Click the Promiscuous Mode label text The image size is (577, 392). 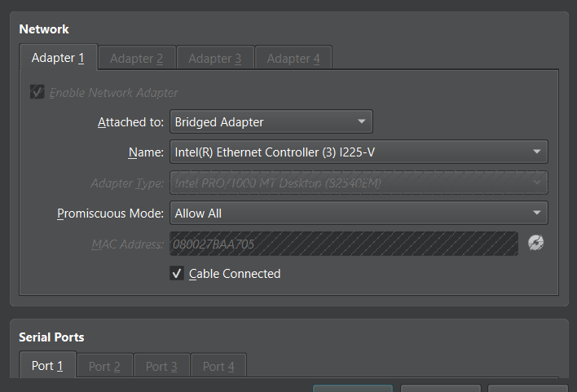click(110, 214)
